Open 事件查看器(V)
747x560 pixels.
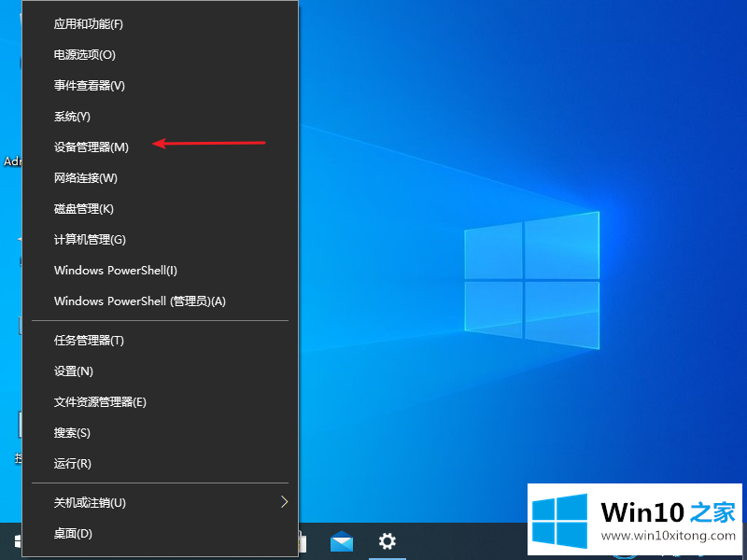[x=89, y=86]
